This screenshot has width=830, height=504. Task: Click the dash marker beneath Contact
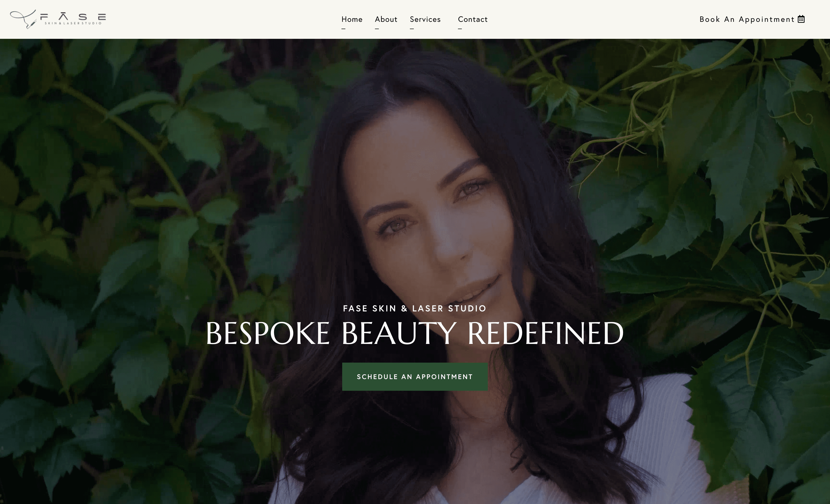[x=460, y=29]
